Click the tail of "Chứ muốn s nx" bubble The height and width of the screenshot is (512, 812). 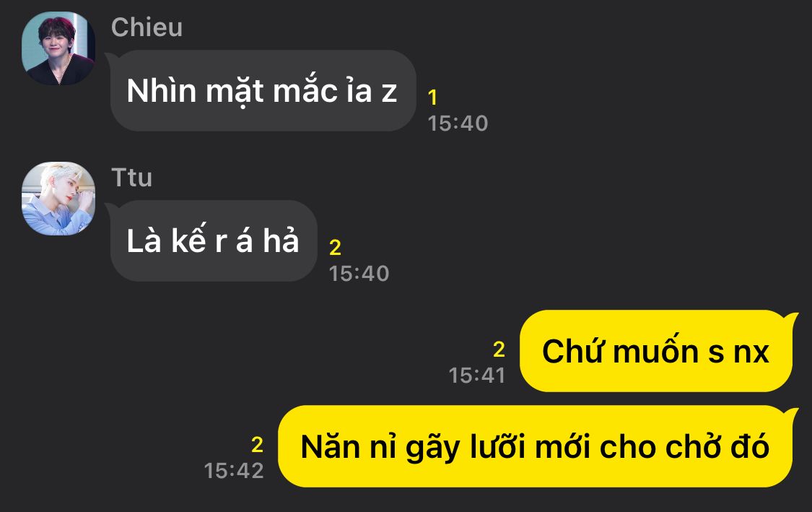pos(791,318)
